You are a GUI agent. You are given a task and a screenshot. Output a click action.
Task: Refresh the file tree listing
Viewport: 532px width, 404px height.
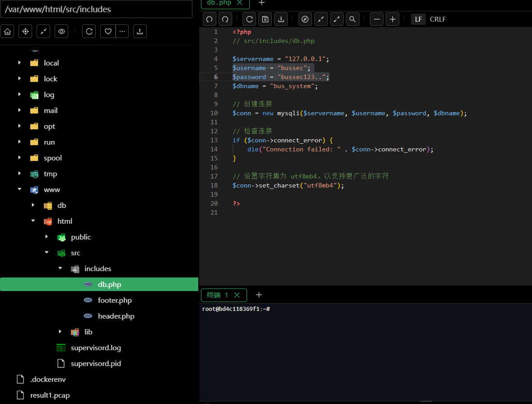click(x=89, y=31)
